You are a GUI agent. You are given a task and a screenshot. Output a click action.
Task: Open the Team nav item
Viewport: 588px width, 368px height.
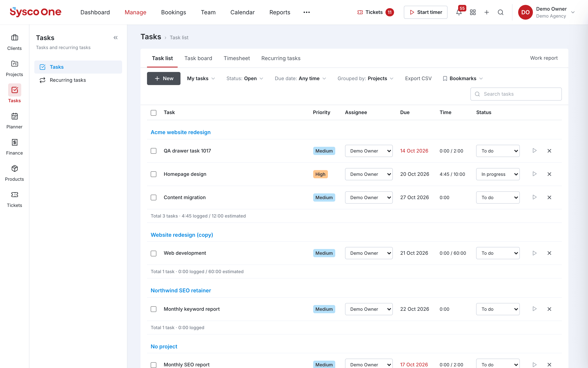(208, 12)
